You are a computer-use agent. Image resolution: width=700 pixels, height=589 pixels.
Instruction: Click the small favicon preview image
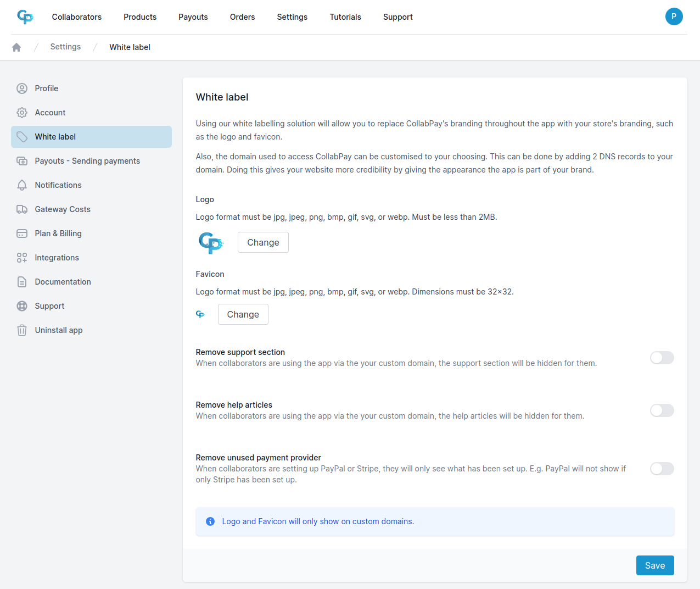[x=200, y=314]
